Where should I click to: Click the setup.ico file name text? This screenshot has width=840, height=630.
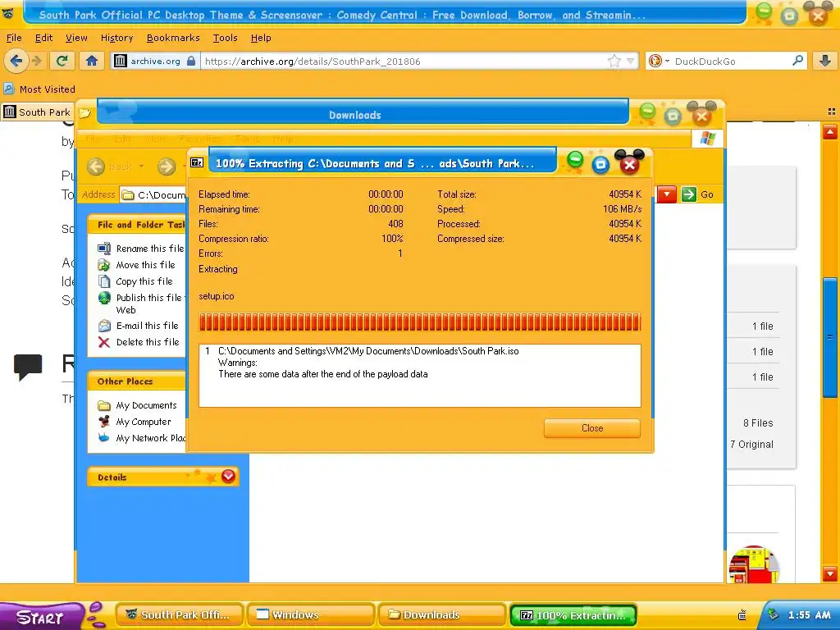point(217,296)
